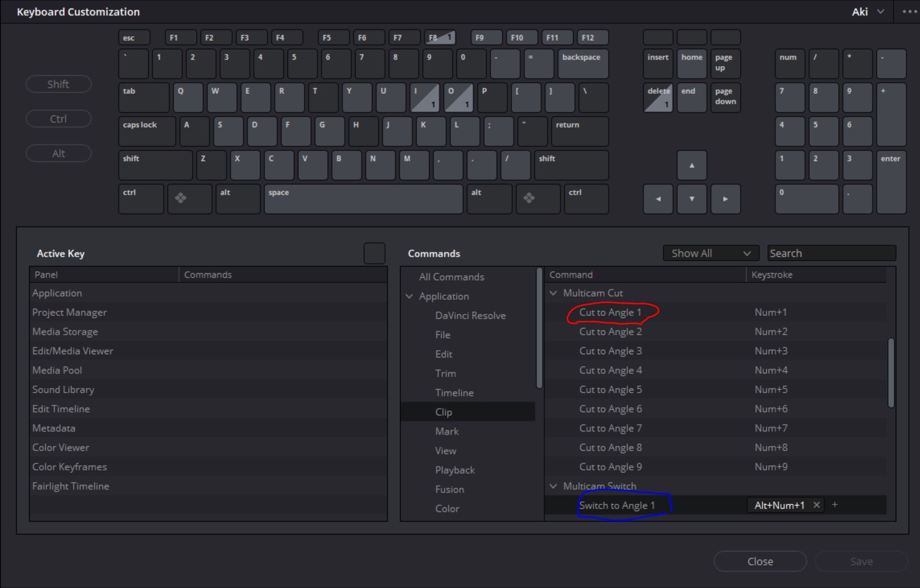Click the Close button

coord(760,561)
